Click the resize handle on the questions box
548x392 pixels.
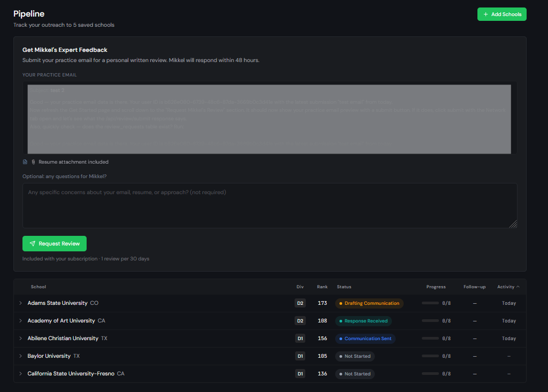click(x=513, y=225)
